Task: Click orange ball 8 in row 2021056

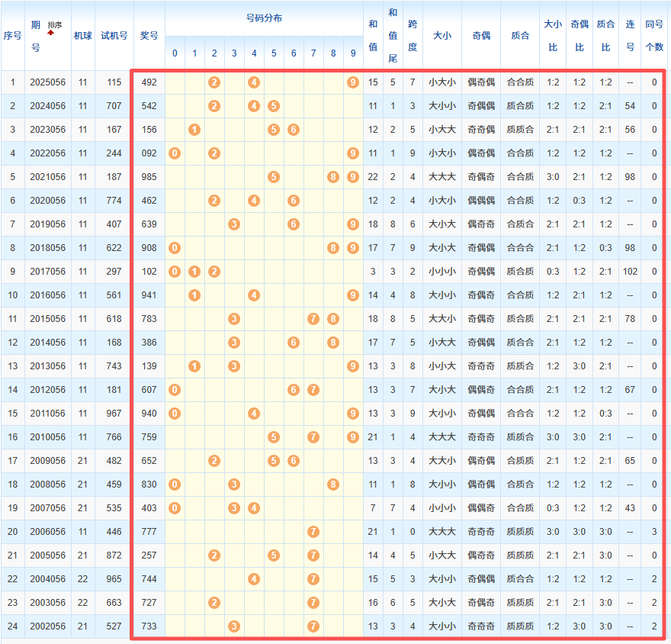Action: (333, 177)
